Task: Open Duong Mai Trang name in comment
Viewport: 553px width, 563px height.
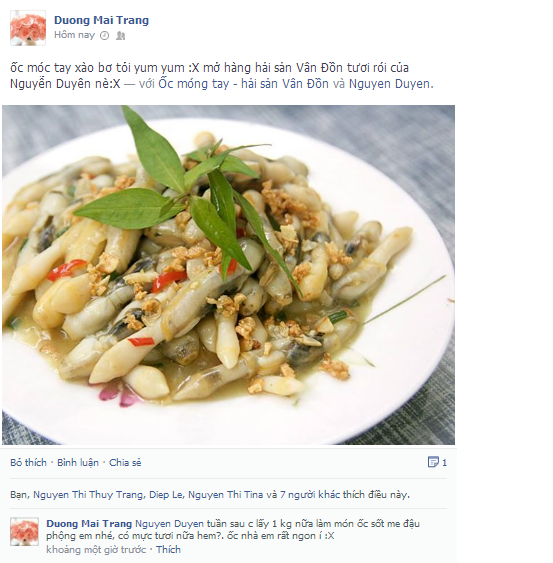Action: pyautogui.click(x=89, y=524)
